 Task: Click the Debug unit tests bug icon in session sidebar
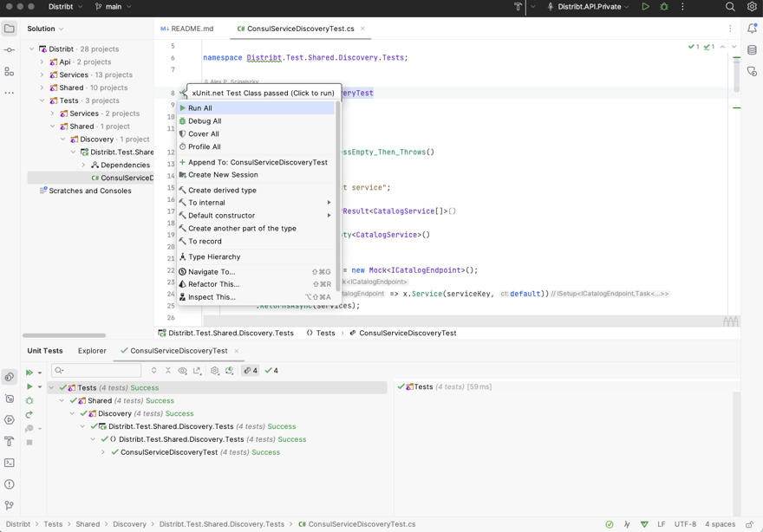[29, 400]
